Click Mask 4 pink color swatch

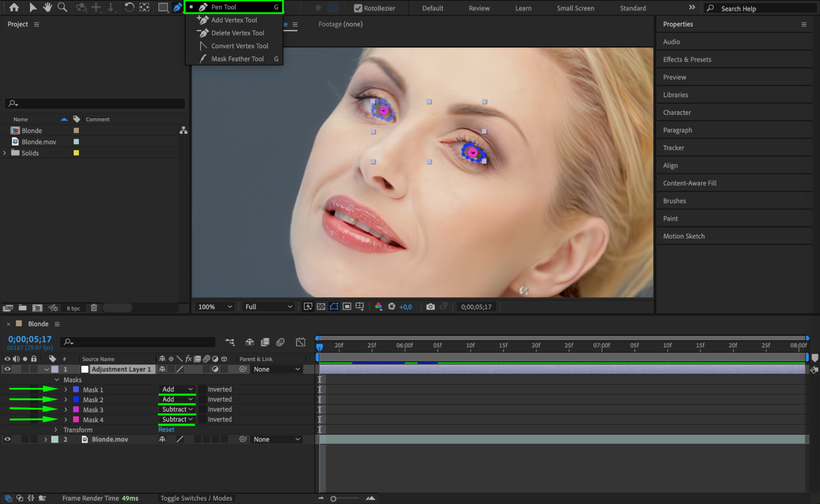pyautogui.click(x=76, y=420)
